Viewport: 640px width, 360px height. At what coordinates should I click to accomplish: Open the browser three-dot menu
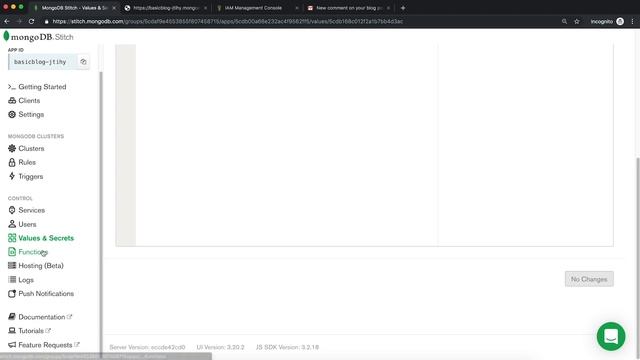pyautogui.click(x=633, y=21)
